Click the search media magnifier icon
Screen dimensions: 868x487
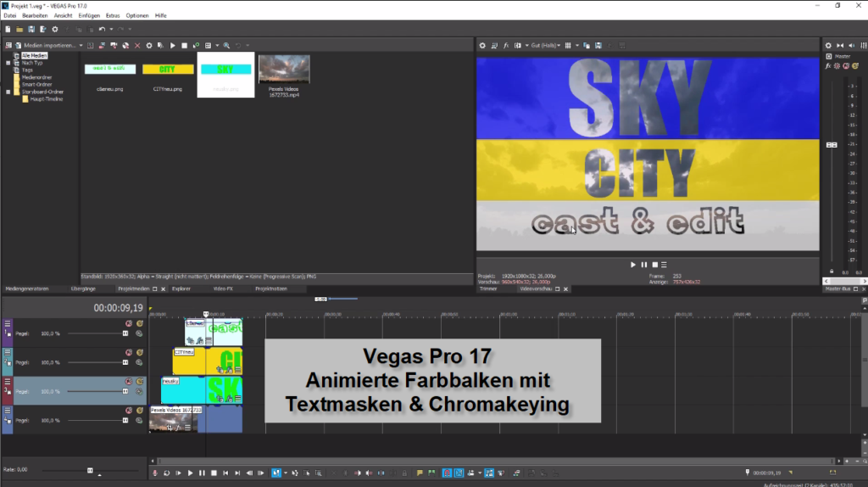[226, 46]
